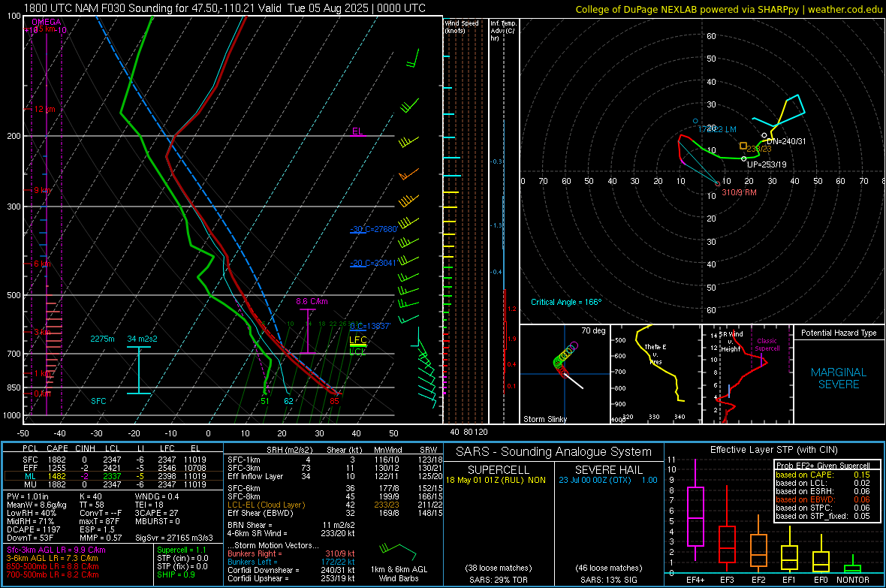Click the yellow LFC marker on the skew-T
The image size is (886, 588).
click(x=357, y=339)
